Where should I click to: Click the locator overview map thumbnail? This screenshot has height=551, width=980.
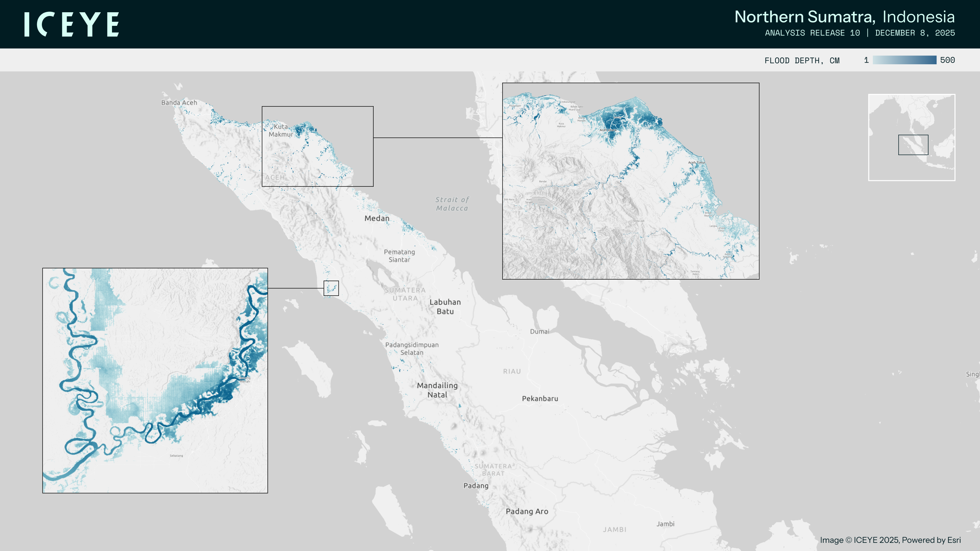[912, 114]
